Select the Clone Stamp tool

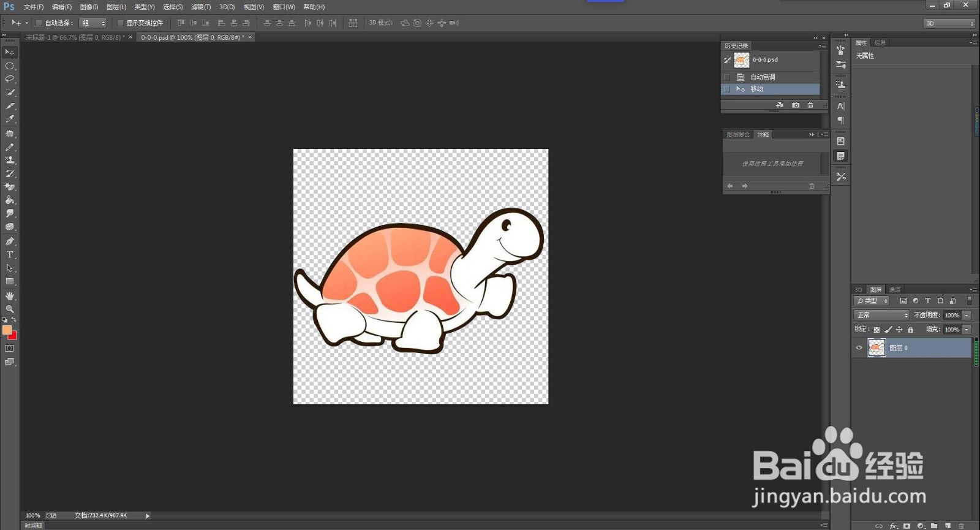9,161
